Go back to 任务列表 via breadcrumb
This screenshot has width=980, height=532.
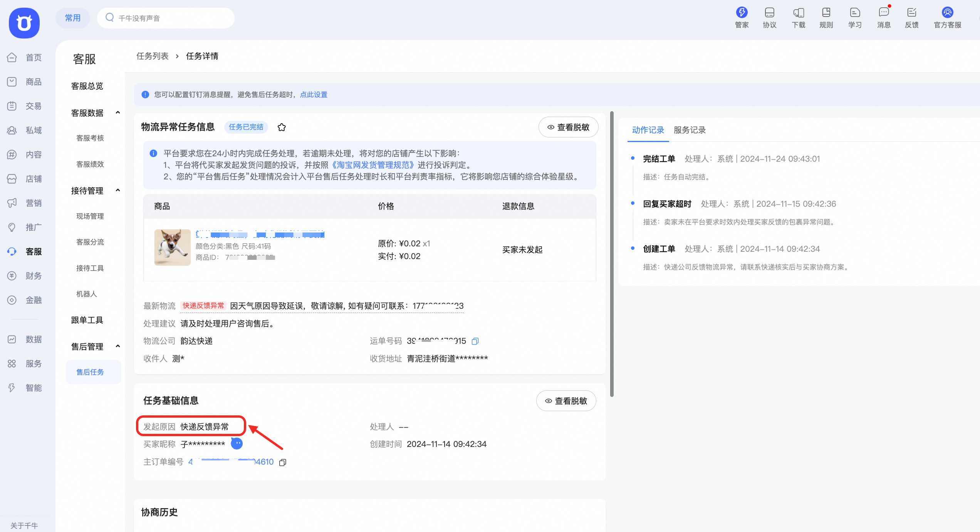click(x=153, y=56)
